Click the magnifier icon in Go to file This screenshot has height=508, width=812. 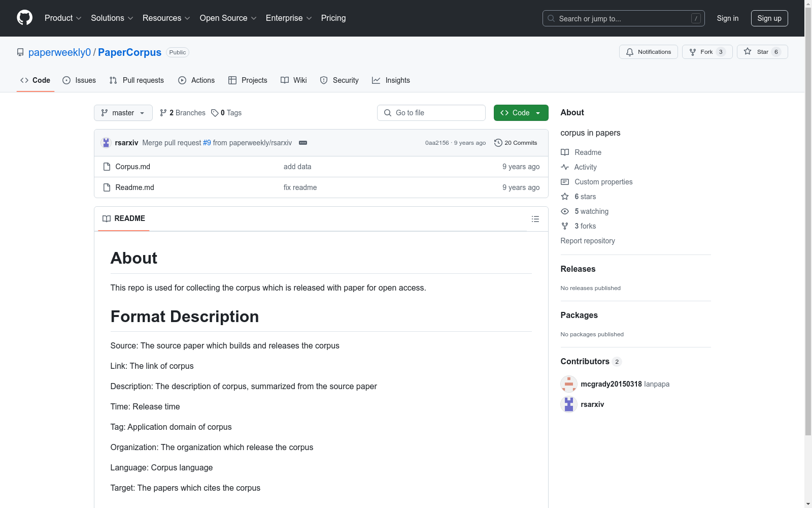click(388, 113)
